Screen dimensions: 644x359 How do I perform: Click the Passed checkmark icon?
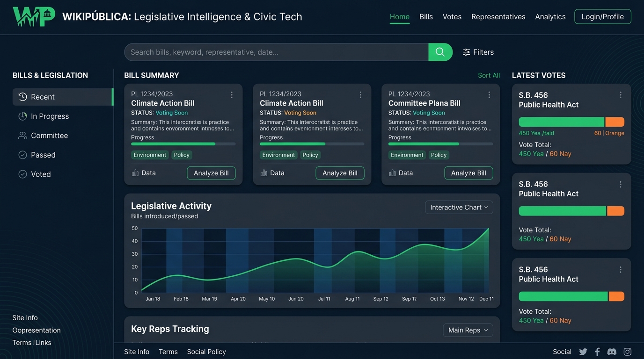22,155
